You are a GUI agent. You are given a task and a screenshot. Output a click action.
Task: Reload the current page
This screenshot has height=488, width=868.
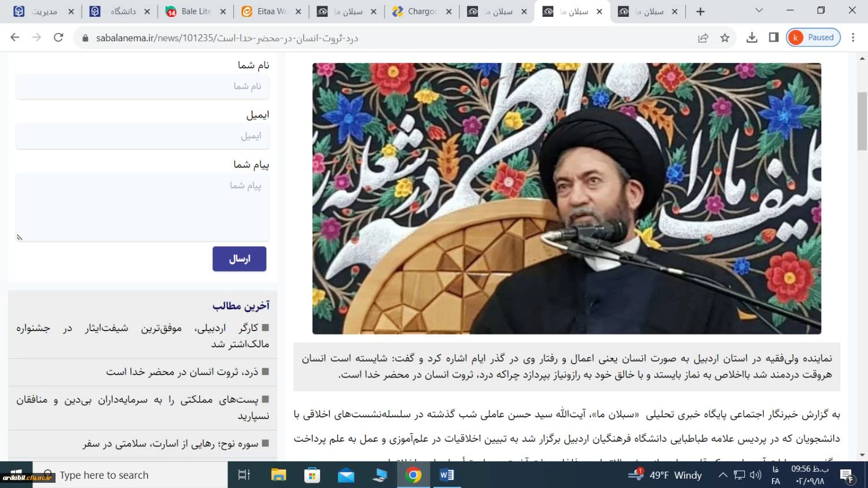coord(58,38)
